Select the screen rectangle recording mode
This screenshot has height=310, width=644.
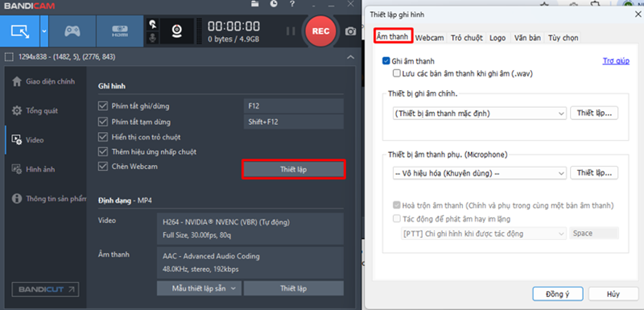pos(19,31)
